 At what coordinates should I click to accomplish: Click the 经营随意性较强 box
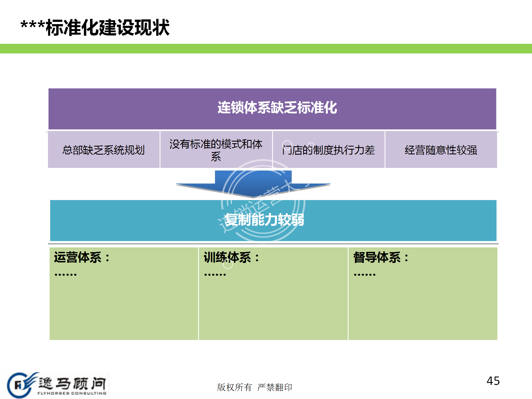441,150
